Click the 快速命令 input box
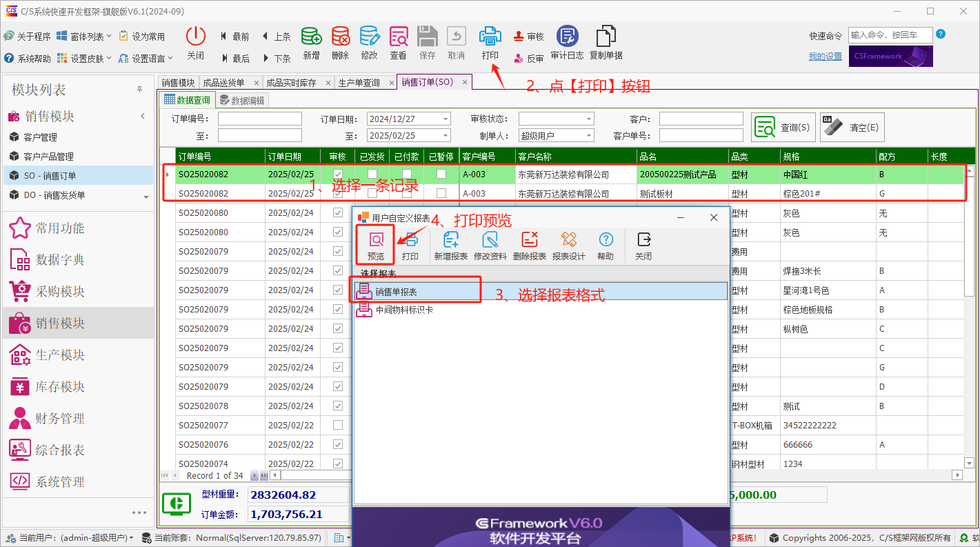 point(890,34)
